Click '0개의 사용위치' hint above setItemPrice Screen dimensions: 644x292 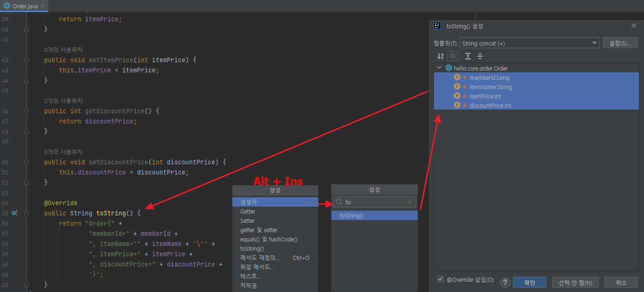click(x=63, y=50)
